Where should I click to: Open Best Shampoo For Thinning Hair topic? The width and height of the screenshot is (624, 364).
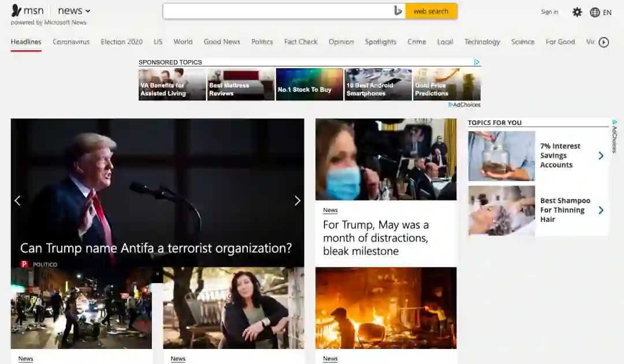[x=565, y=210]
